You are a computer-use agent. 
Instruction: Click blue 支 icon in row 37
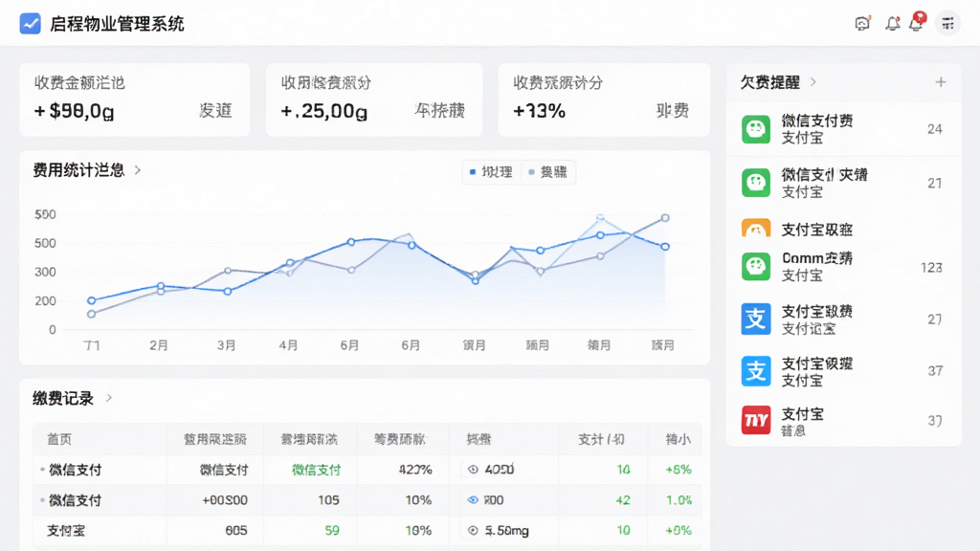click(x=756, y=371)
